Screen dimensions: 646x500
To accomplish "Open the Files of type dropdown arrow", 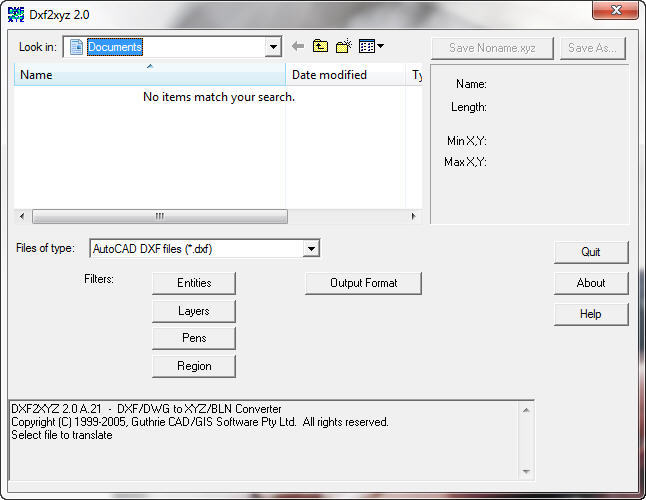I will [x=311, y=249].
